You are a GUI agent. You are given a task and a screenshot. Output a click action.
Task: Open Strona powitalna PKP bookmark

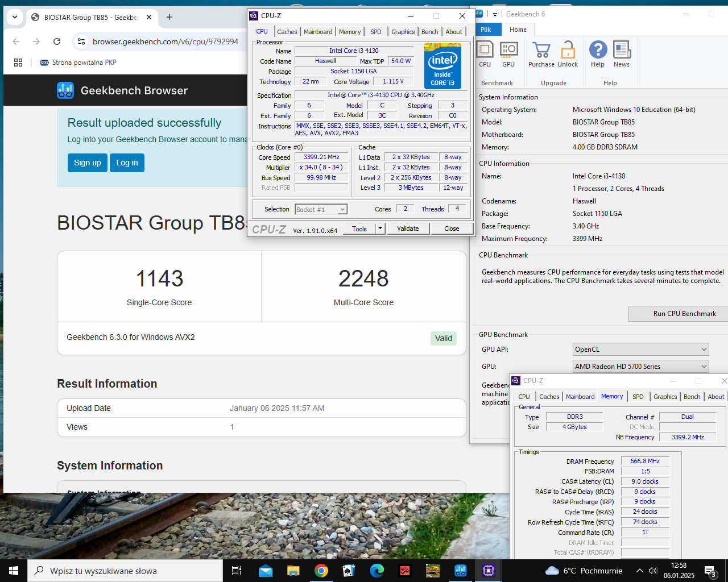(78, 63)
